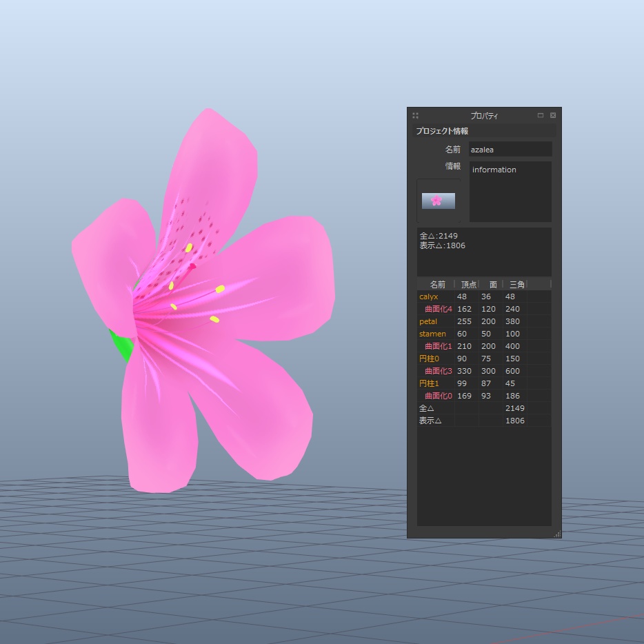
Task: Click the 名前 column header to sort names
Action: 436,284
